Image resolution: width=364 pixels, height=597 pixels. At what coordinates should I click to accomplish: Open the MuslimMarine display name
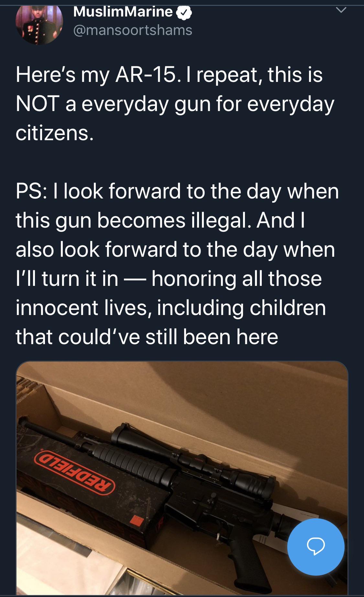click(x=123, y=12)
